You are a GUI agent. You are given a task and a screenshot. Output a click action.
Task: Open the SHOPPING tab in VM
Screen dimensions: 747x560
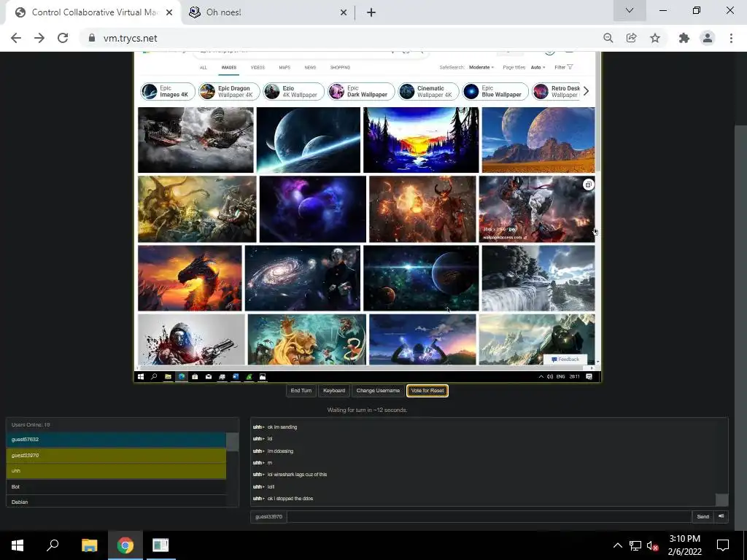pyautogui.click(x=340, y=68)
